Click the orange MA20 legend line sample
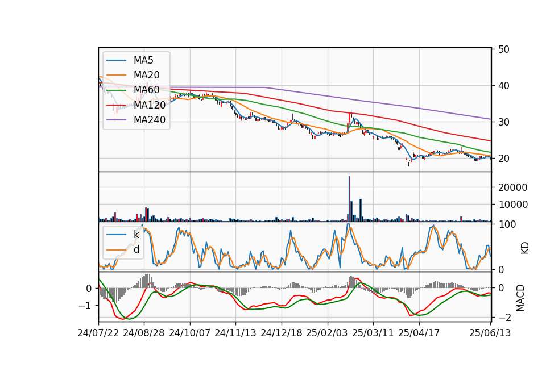 tap(116, 75)
